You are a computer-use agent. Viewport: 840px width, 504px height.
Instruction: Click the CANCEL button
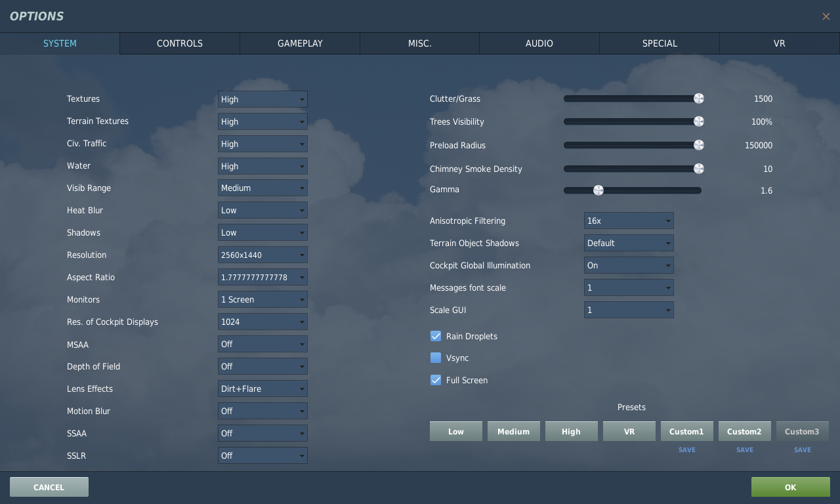pyautogui.click(x=49, y=487)
